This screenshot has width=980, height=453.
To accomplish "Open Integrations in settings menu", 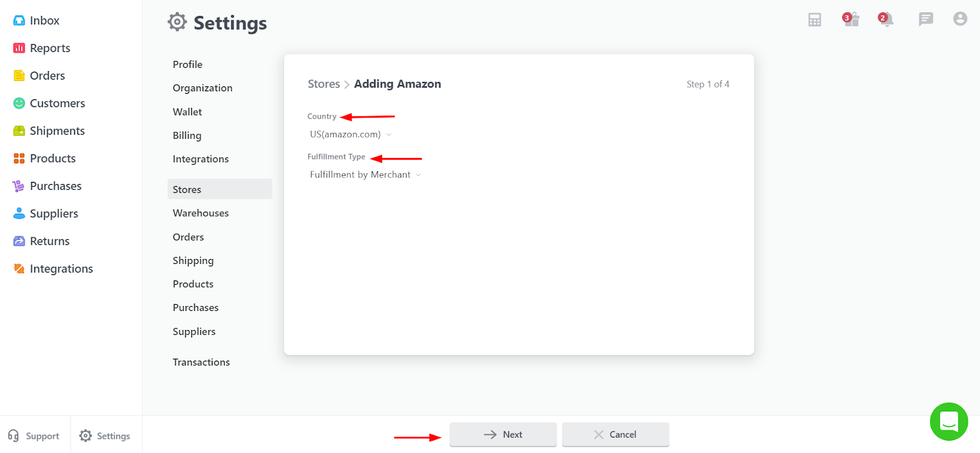I will click(201, 159).
